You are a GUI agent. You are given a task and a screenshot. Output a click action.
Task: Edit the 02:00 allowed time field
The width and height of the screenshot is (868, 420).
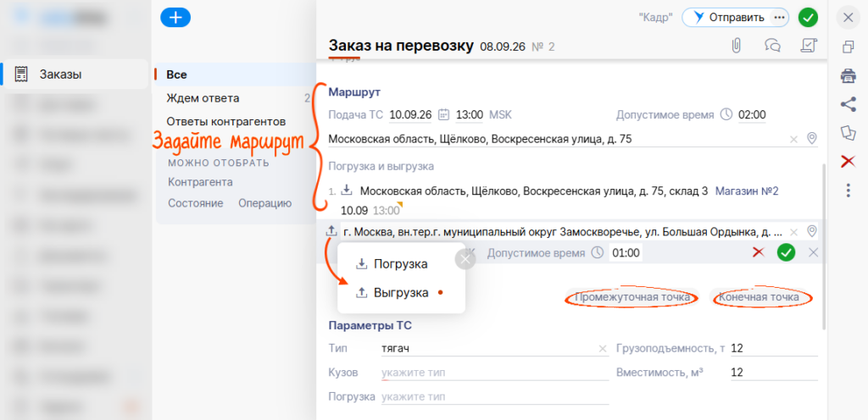[x=752, y=115]
